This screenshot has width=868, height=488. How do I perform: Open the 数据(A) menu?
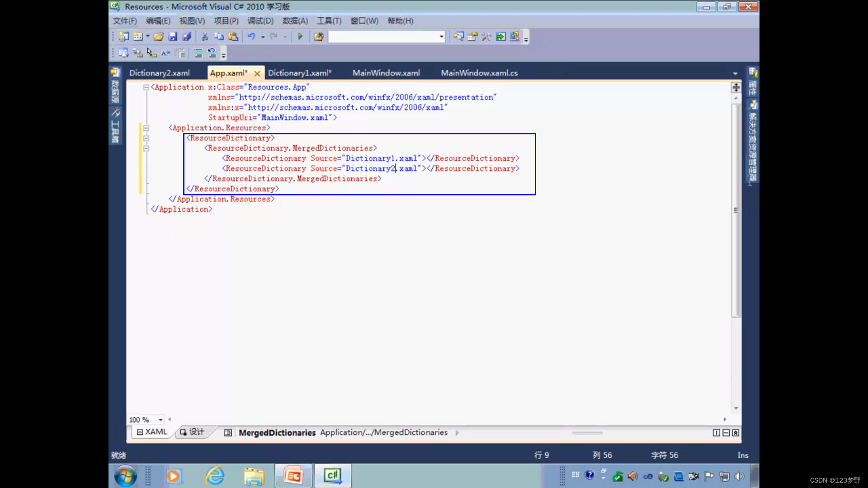tap(295, 21)
